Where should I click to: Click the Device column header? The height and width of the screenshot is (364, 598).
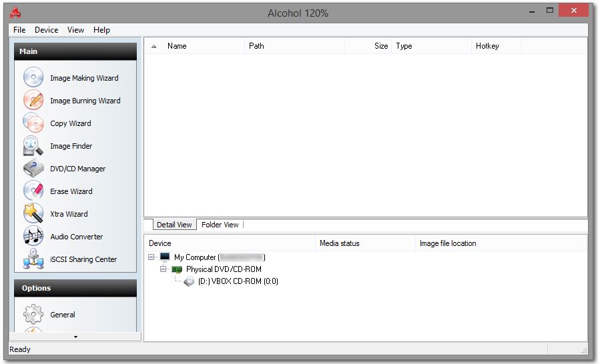pyautogui.click(x=230, y=243)
